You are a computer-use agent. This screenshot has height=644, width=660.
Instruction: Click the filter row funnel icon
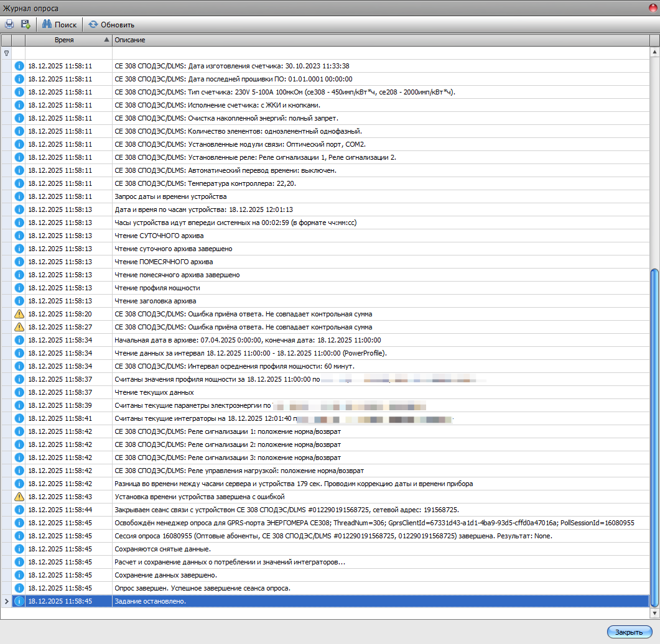pos(7,53)
